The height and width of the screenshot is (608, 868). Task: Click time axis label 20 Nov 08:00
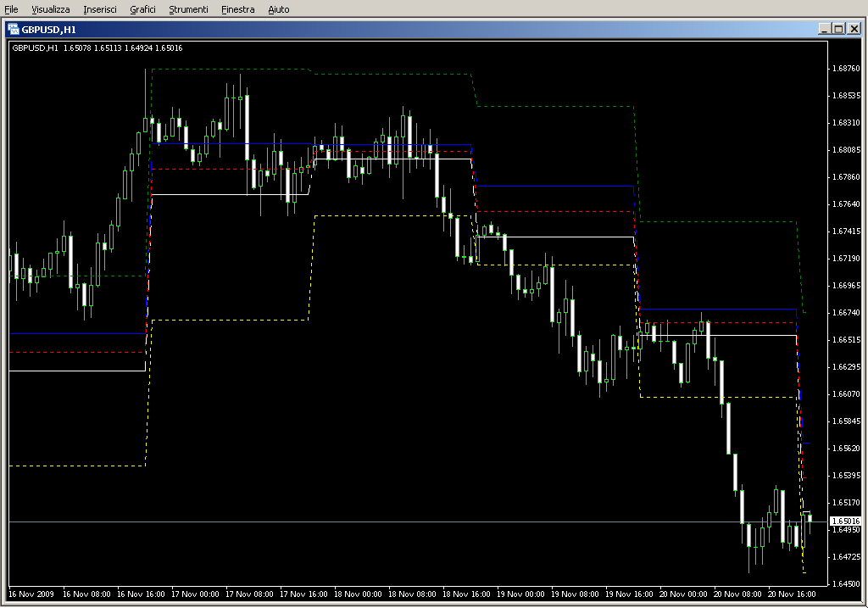[x=737, y=594]
